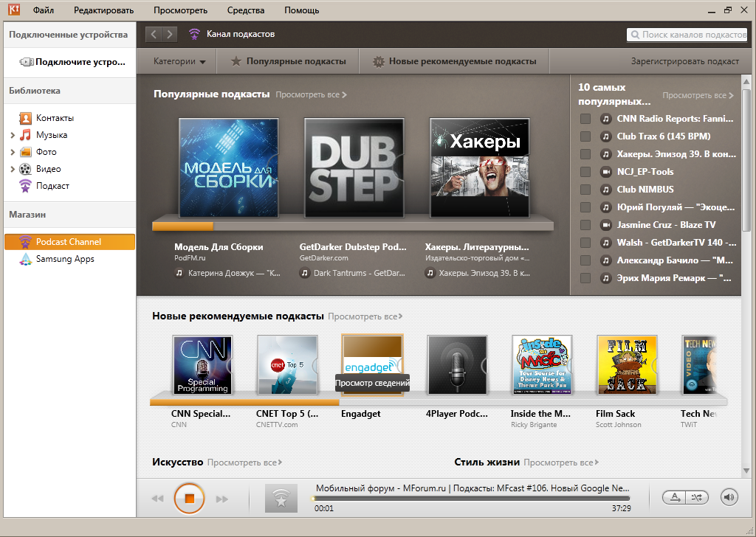Stop playback with the orange stop button

coord(189,499)
